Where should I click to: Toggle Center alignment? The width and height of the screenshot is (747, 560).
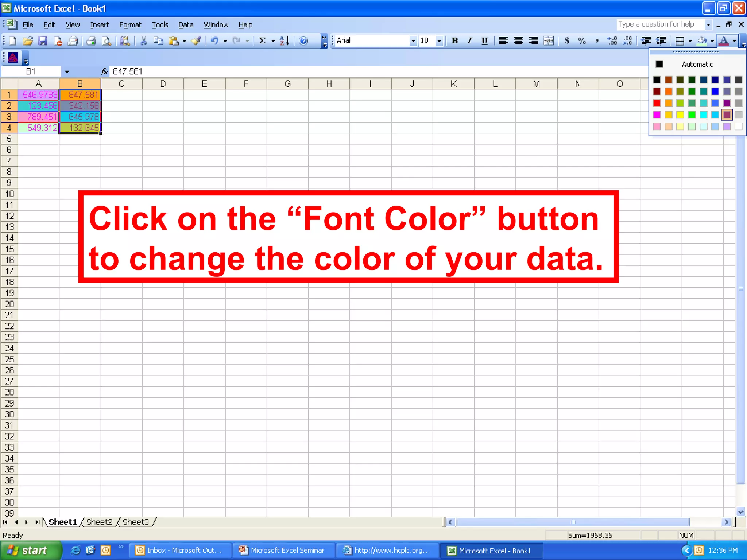pos(518,41)
